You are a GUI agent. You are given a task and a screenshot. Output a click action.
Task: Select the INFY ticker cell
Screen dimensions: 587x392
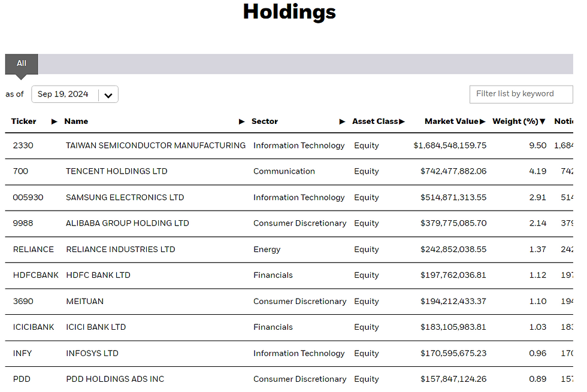(x=23, y=354)
